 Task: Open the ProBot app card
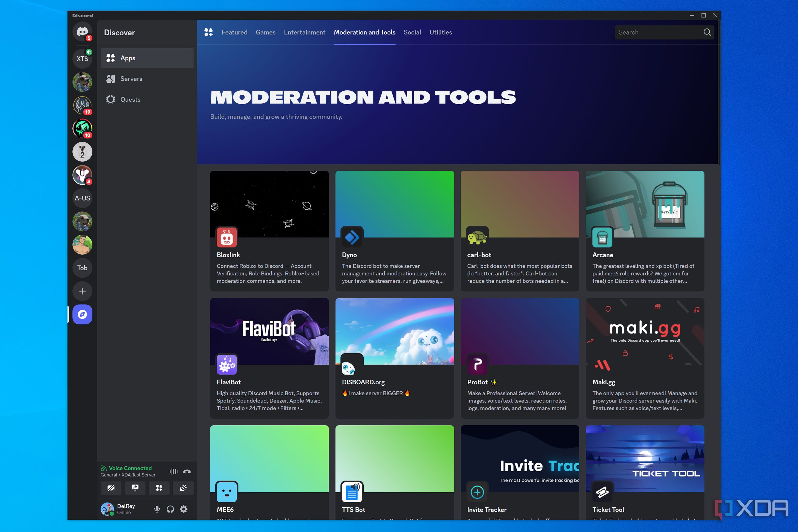[520, 358]
